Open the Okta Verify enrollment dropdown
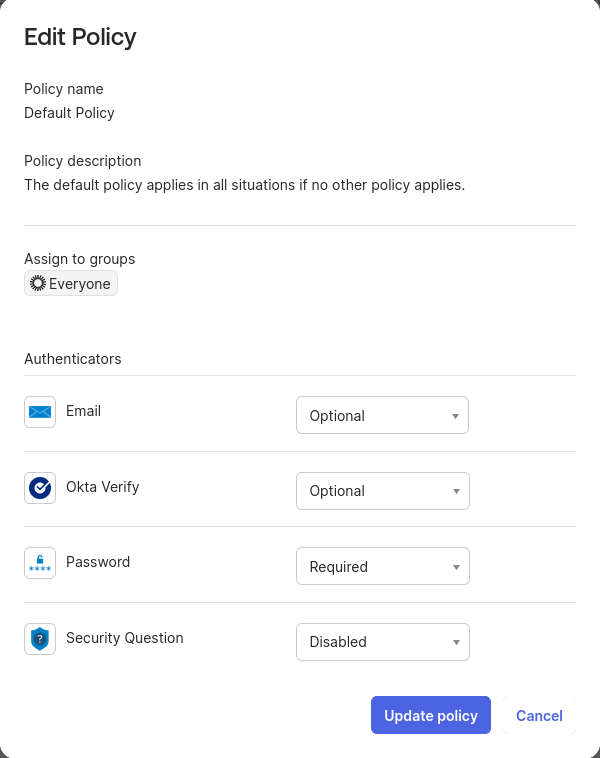The image size is (600, 758). click(383, 491)
